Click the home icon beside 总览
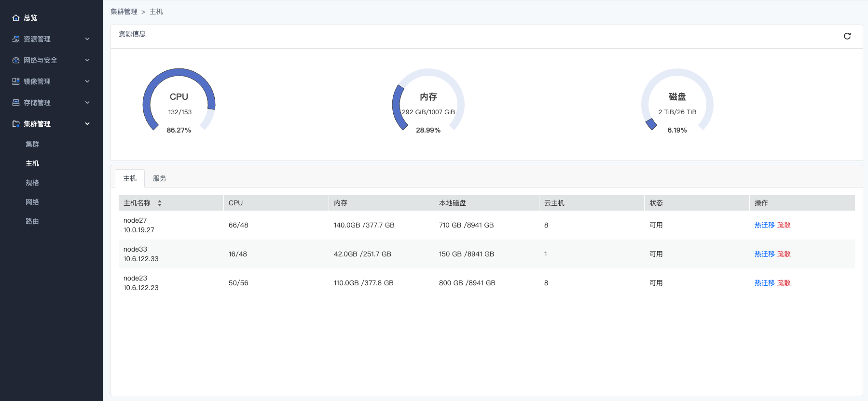The image size is (868, 401). pos(16,18)
